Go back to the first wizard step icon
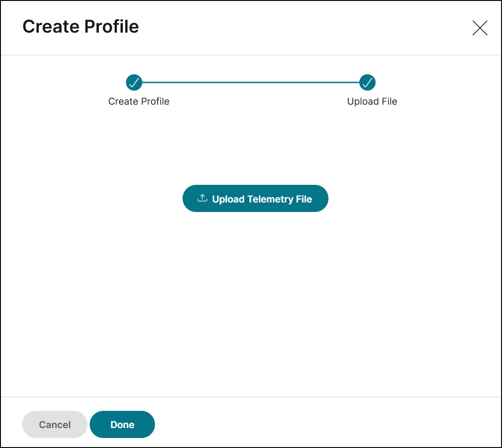Image resolution: width=502 pixels, height=448 pixels. point(134,82)
